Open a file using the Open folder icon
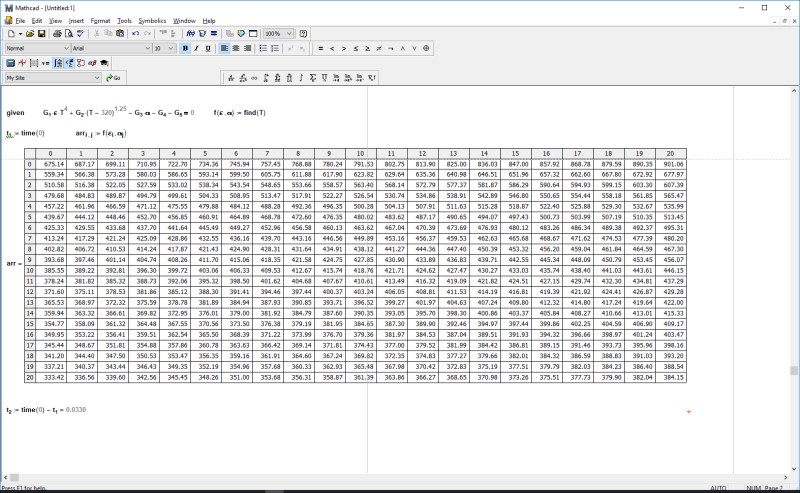 coord(30,34)
